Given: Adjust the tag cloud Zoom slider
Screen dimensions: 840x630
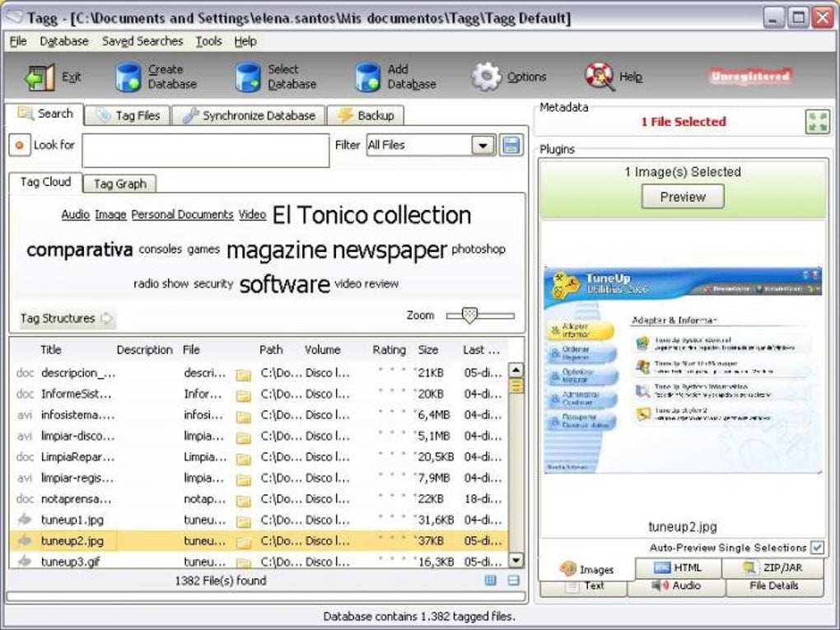Looking at the screenshot, I should coord(469,315).
